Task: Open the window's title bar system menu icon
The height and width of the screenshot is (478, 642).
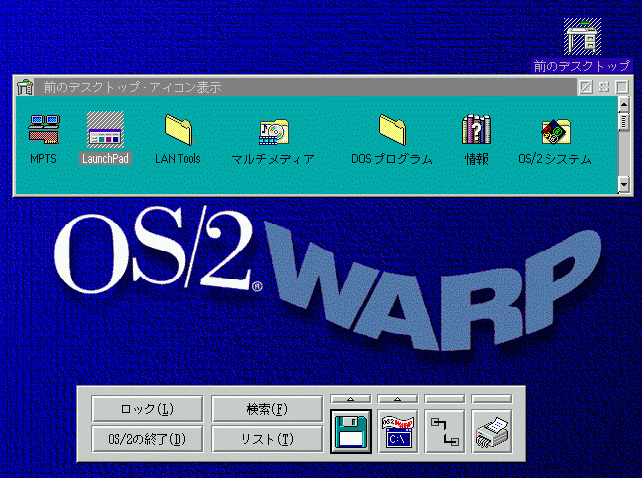Action: (x=25, y=87)
